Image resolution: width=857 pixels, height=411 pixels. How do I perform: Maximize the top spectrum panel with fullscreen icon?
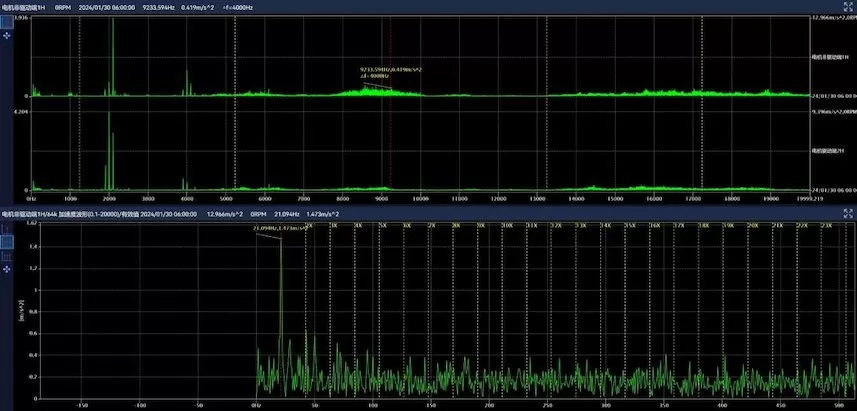pyautogui.click(x=849, y=6)
